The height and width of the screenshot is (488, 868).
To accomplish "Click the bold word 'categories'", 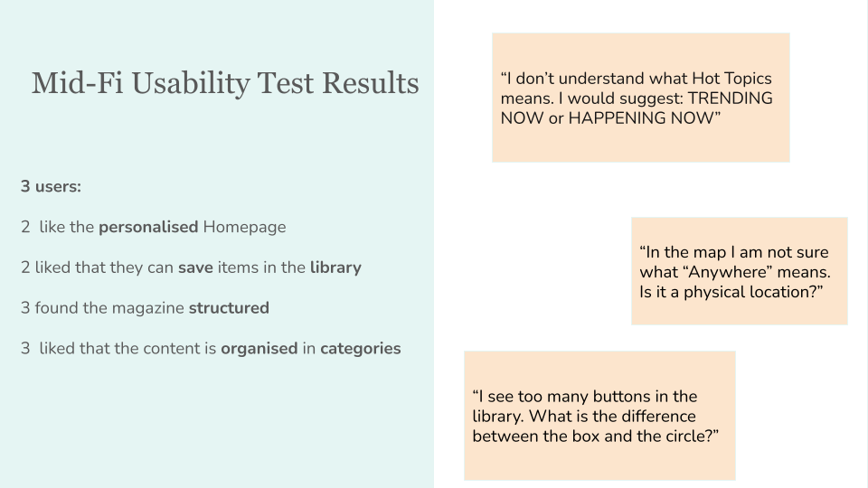I will click(361, 349).
